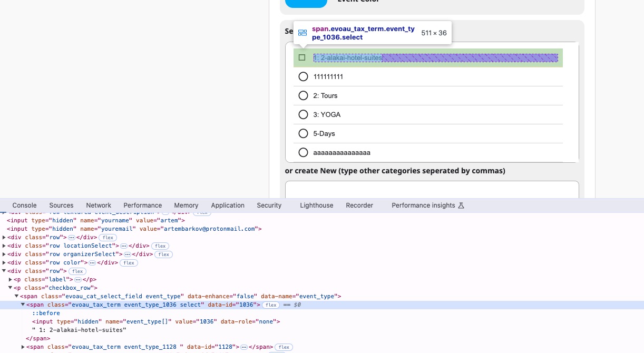Expand the div class="row organizerSelect" node

4,254
